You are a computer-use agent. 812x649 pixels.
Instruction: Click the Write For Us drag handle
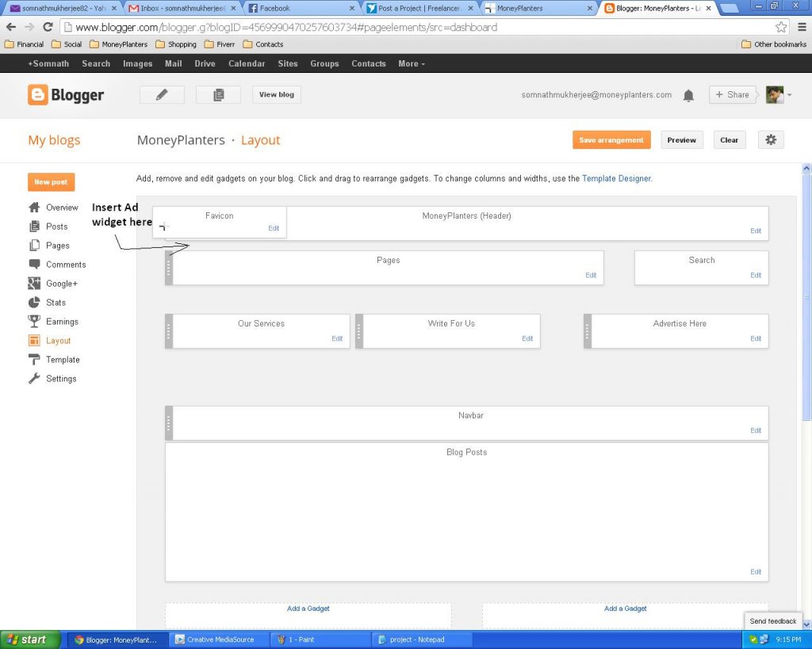pos(359,331)
